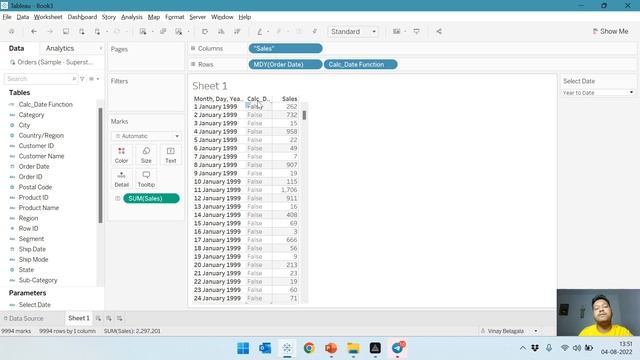Click the Sales column header in table
The height and width of the screenshot is (360, 640).
click(x=289, y=99)
